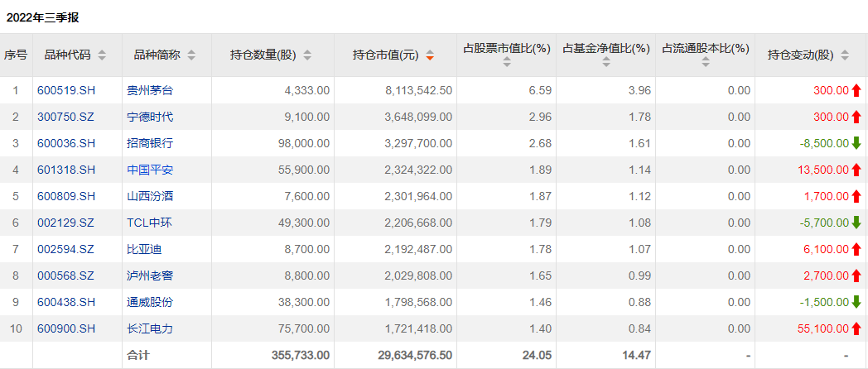The width and height of the screenshot is (868, 369).
Task: Open stock code 600809.SH link
Action: coord(66,196)
